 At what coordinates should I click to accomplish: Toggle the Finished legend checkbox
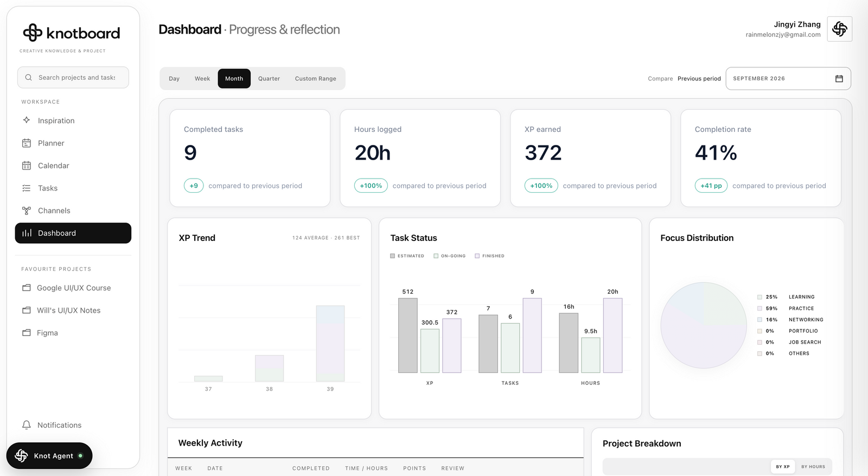[477, 256]
